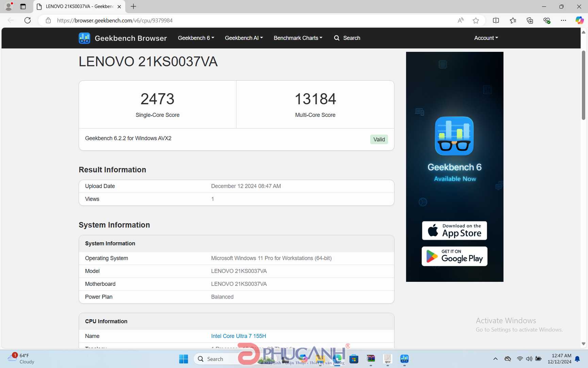
Task: Click the Balanced power plan value
Action: (x=222, y=297)
